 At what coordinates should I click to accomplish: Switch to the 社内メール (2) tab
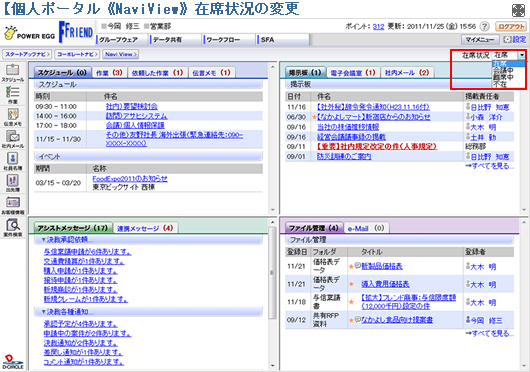407,73
